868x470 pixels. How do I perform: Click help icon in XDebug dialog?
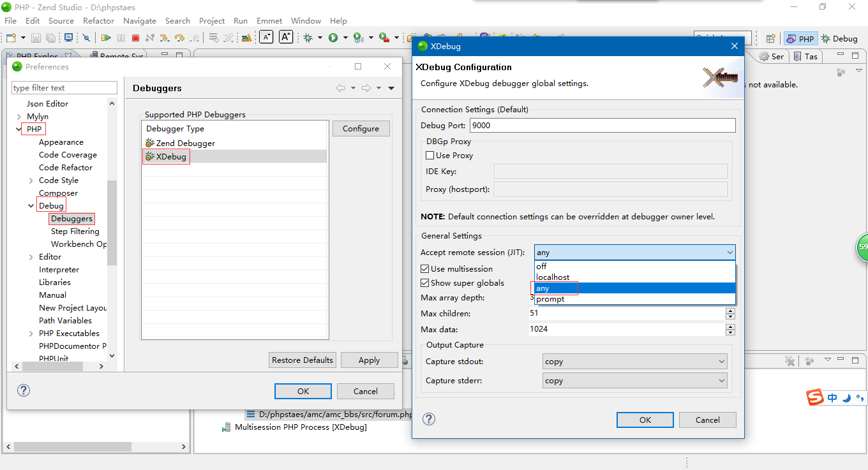[430, 419]
